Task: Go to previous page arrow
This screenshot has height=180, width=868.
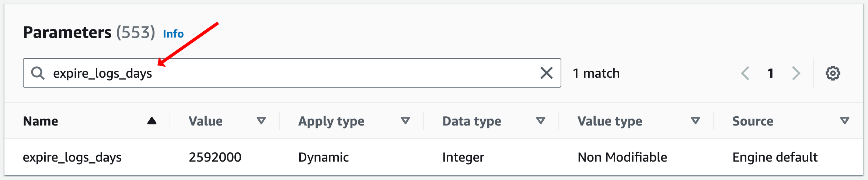Action: [745, 73]
